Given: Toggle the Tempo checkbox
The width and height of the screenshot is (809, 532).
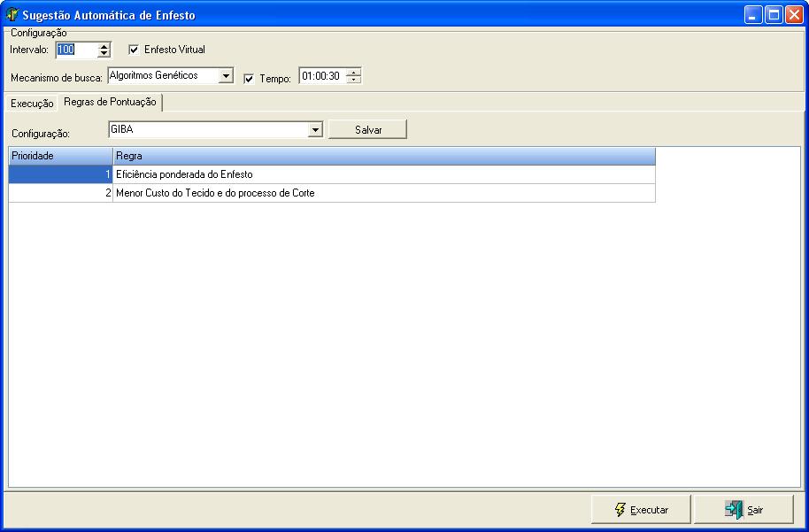Looking at the screenshot, I should [249, 78].
